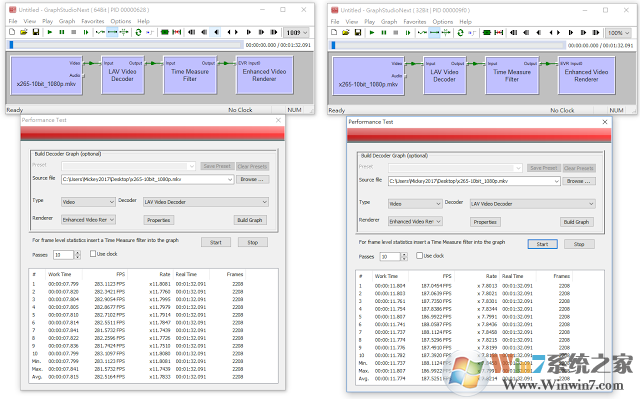The height and width of the screenshot is (399, 640).
Task: Click Start button in right Performance Test
Action: (x=542, y=244)
